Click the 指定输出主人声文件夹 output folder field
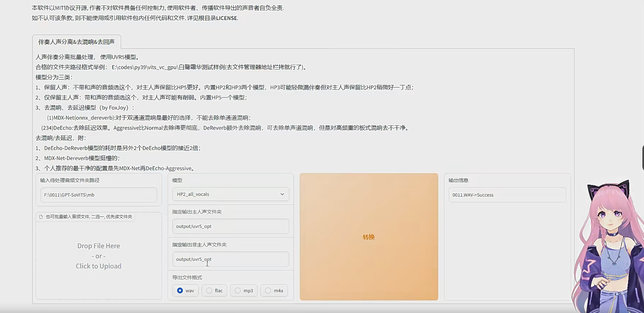This screenshot has height=313, width=644. [x=230, y=226]
